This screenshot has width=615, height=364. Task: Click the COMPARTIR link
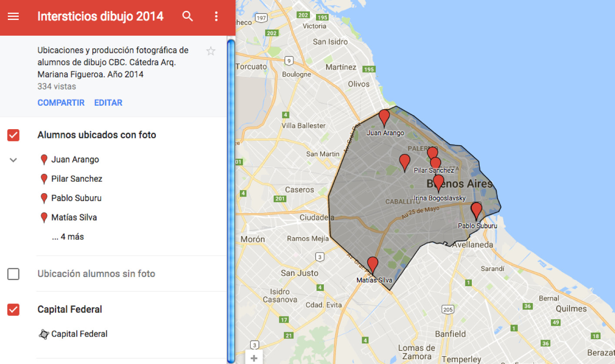(x=61, y=103)
